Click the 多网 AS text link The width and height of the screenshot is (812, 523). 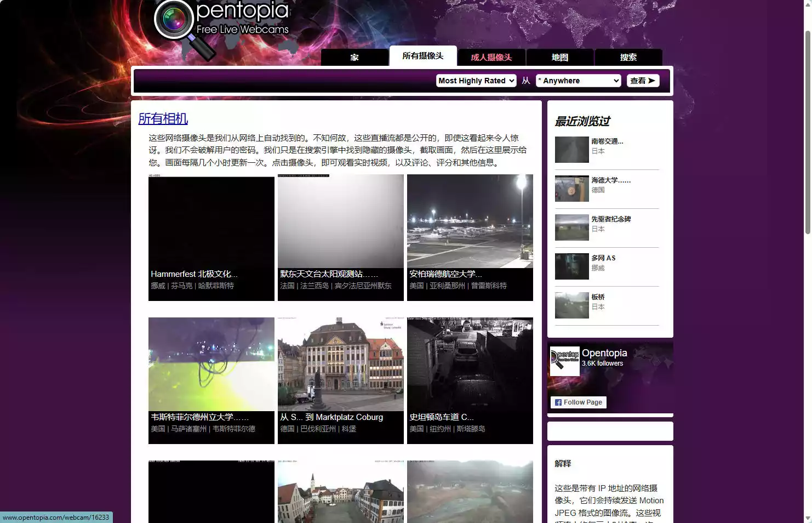coord(603,258)
